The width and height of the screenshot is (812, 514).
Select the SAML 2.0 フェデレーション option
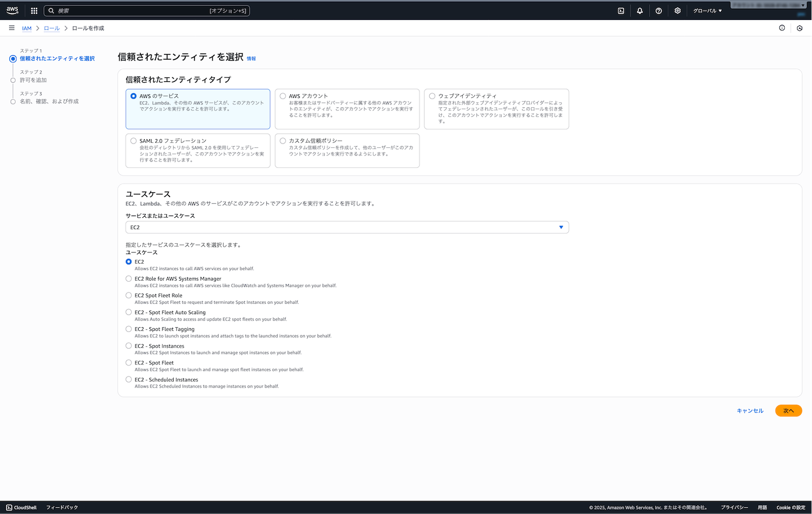pos(134,141)
